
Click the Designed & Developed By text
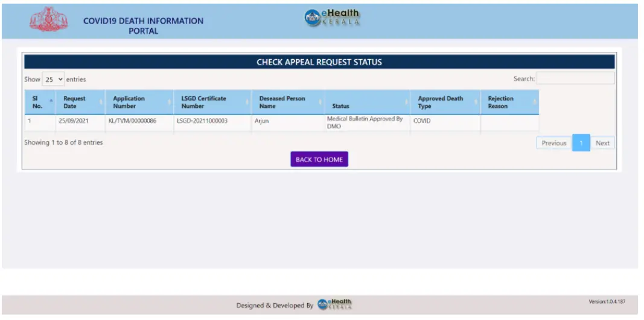pos(275,306)
